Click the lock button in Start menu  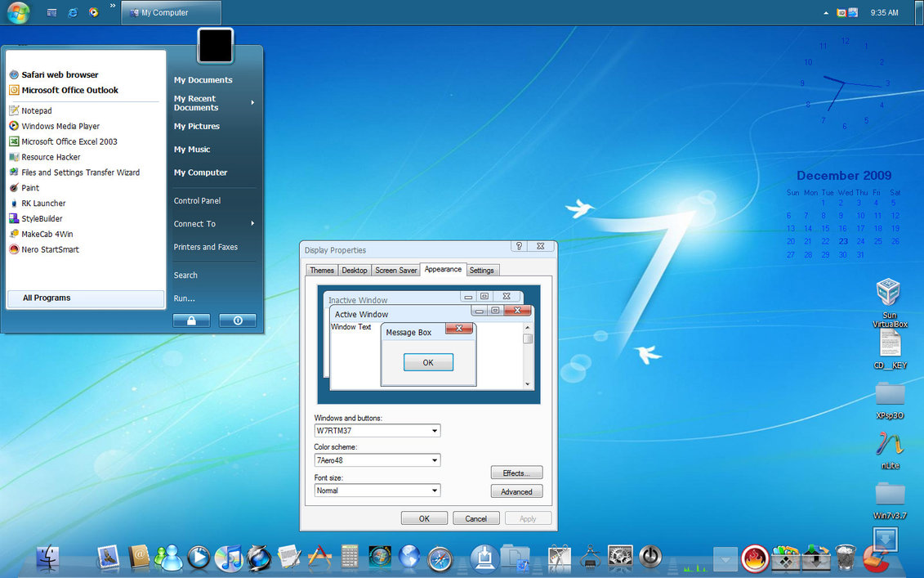(191, 320)
